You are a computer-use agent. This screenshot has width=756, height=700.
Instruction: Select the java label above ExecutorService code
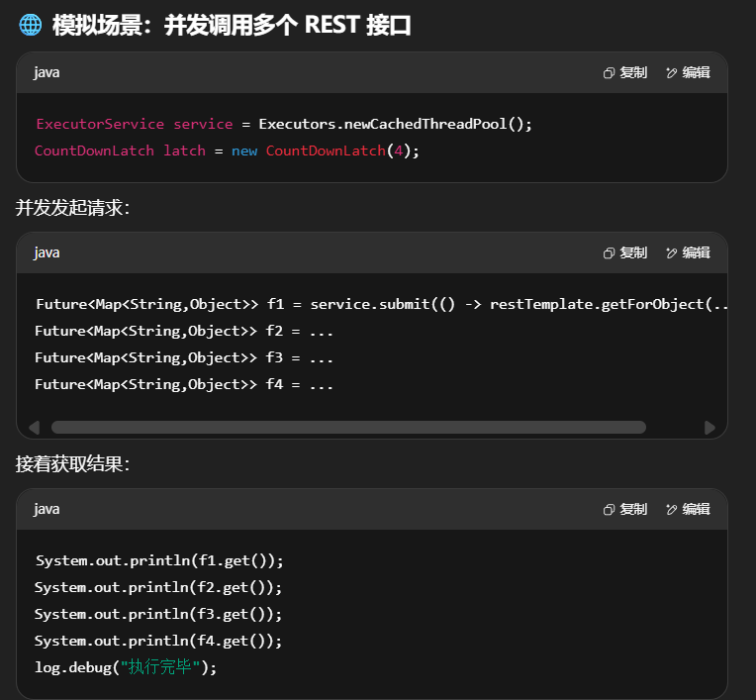tap(47, 72)
